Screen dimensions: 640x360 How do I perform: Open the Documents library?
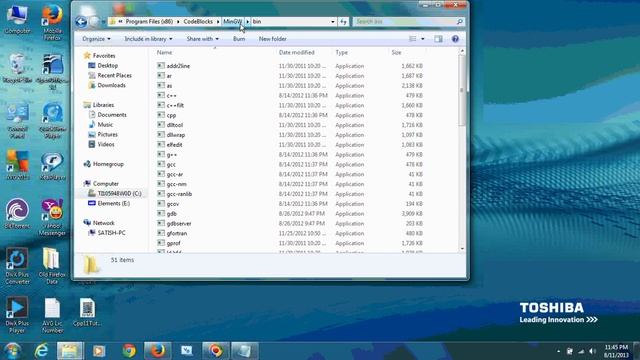point(112,115)
